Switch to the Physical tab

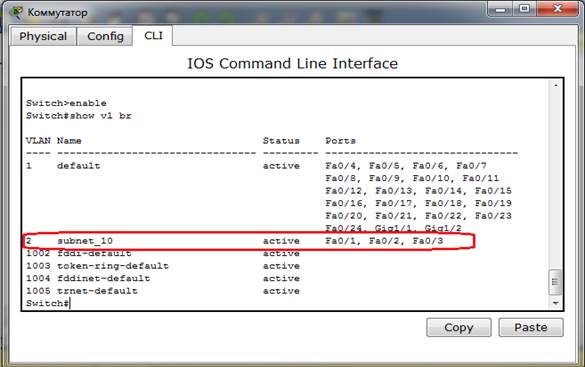pos(43,36)
